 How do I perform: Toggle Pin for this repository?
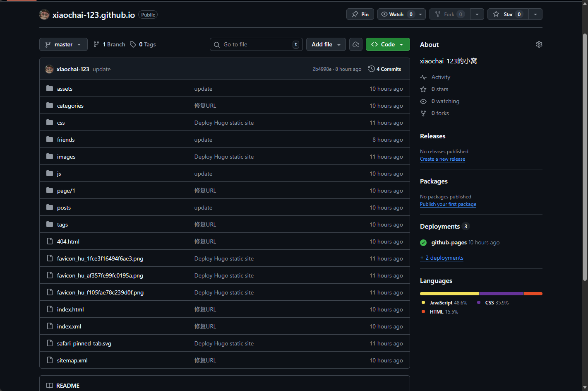click(360, 14)
